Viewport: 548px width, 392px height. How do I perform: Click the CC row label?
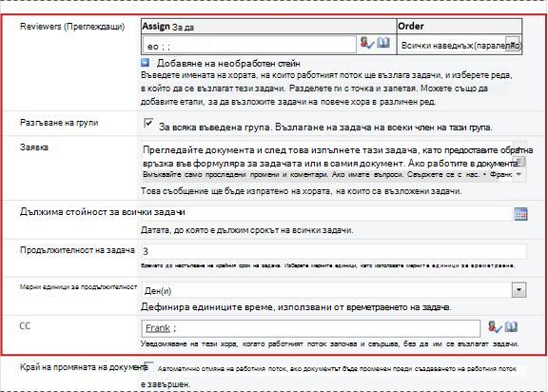tap(25, 326)
